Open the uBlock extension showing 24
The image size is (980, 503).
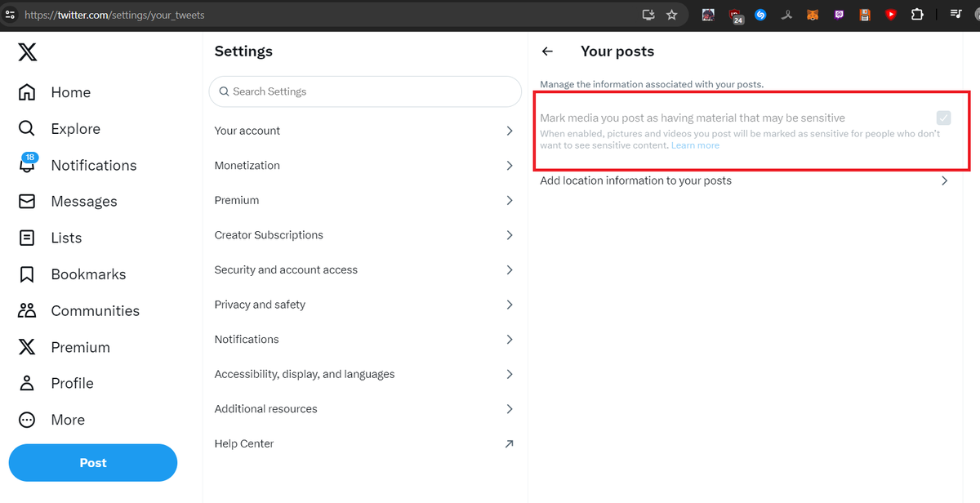pyautogui.click(x=736, y=16)
